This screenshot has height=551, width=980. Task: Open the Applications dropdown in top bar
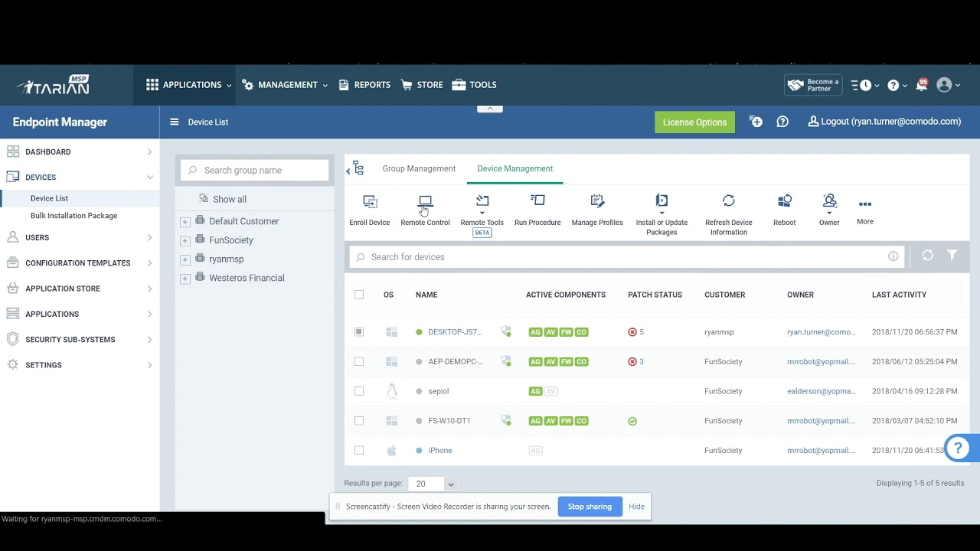click(189, 85)
